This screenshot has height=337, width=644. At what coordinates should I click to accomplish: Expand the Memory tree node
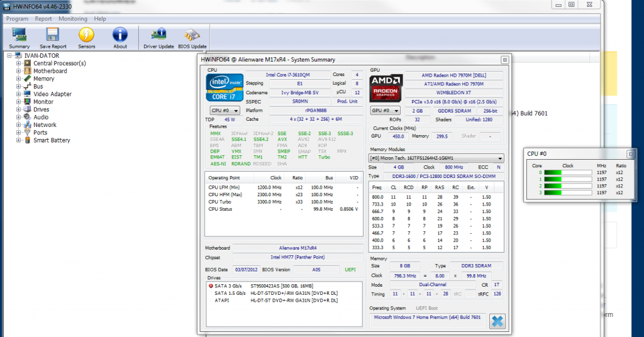coord(18,79)
